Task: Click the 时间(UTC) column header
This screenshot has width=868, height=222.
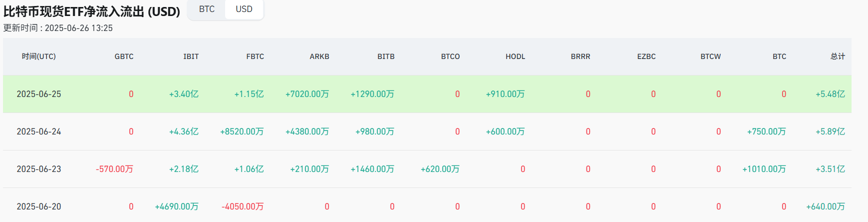Action: pyautogui.click(x=38, y=56)
